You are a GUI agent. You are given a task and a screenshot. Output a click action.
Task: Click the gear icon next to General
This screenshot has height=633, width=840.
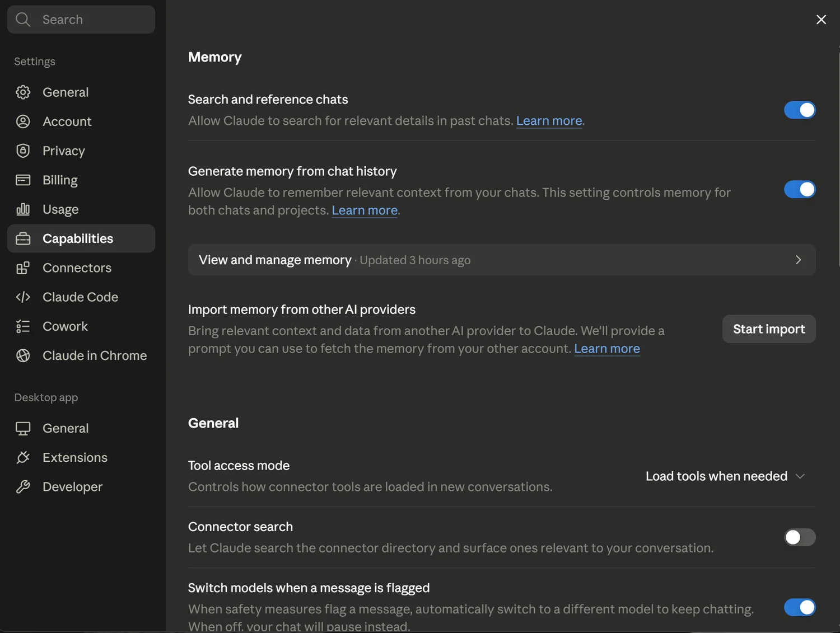pos(23,92)
